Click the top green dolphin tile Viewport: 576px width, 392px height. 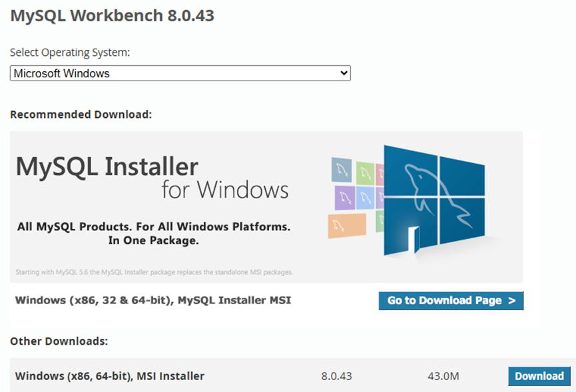pyautogui.click(x=364, y=172)
